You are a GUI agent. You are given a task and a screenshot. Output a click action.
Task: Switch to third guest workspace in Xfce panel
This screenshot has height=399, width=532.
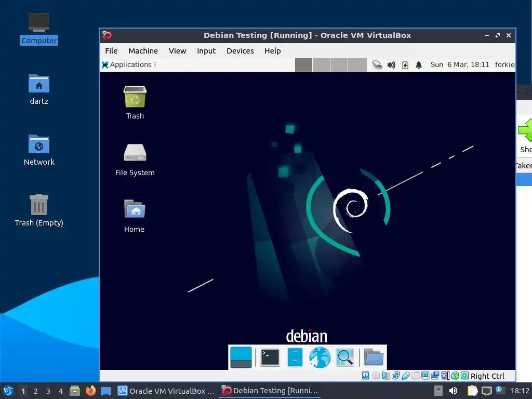click(x=339, y=65)
